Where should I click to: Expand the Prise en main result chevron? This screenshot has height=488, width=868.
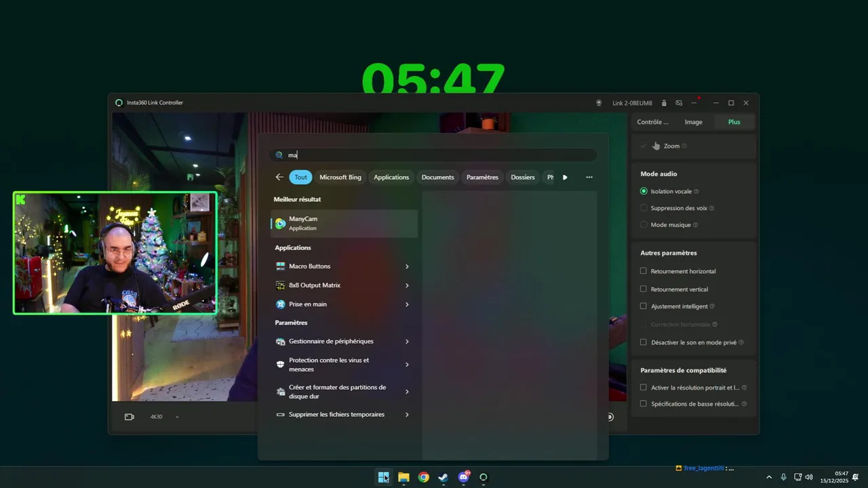click(407, 304)
